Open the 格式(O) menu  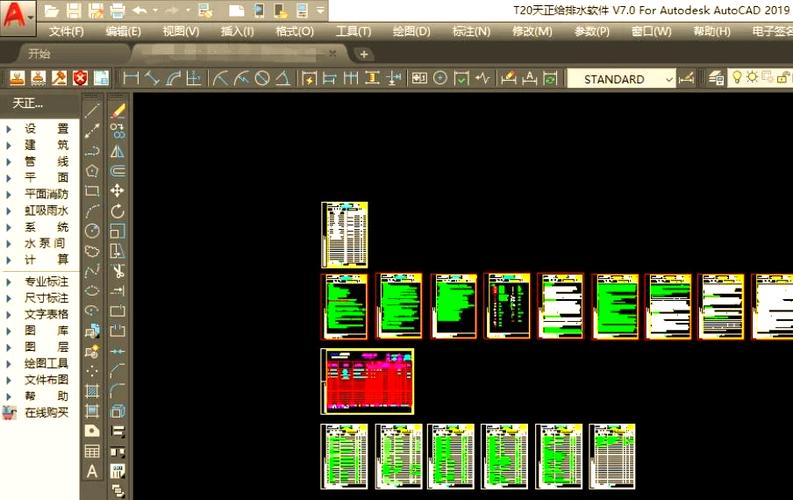click(294, 31)
